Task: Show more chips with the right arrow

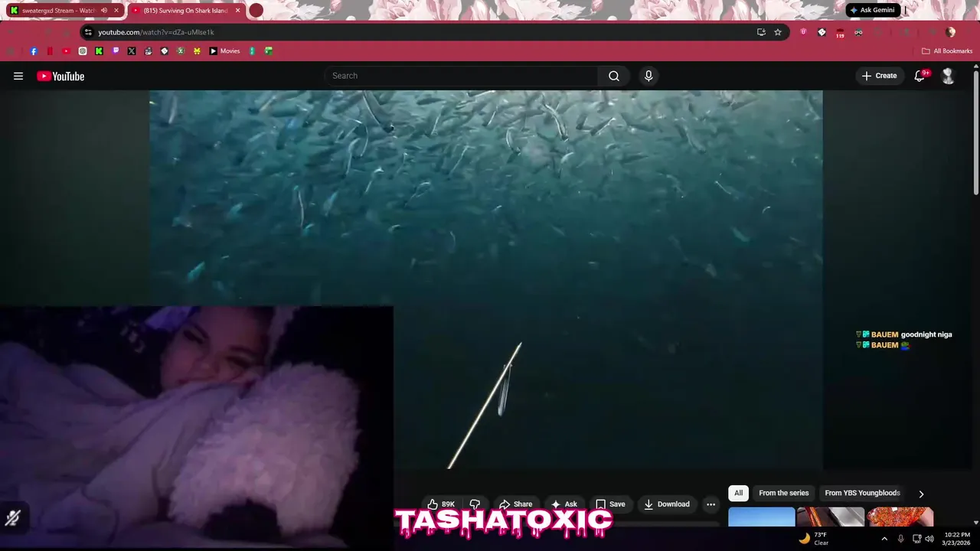Action: point(921,494)
